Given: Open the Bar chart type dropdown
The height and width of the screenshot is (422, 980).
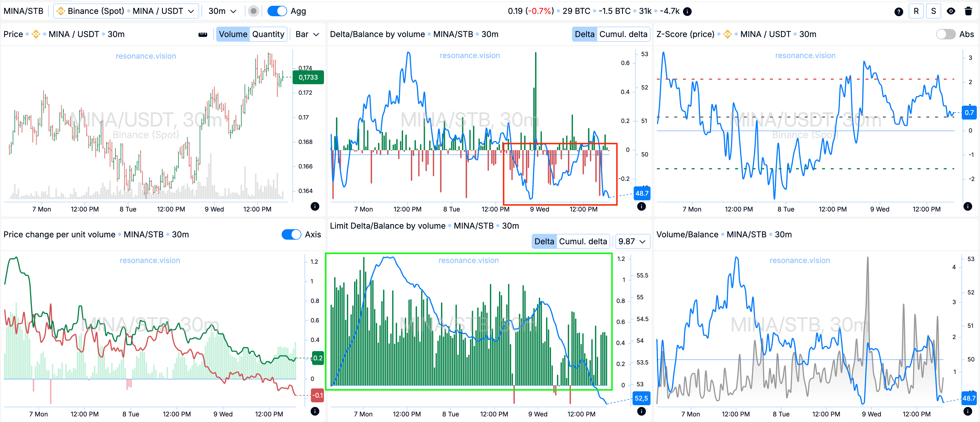Looking at the screenshot, I should tap(307, 34).
